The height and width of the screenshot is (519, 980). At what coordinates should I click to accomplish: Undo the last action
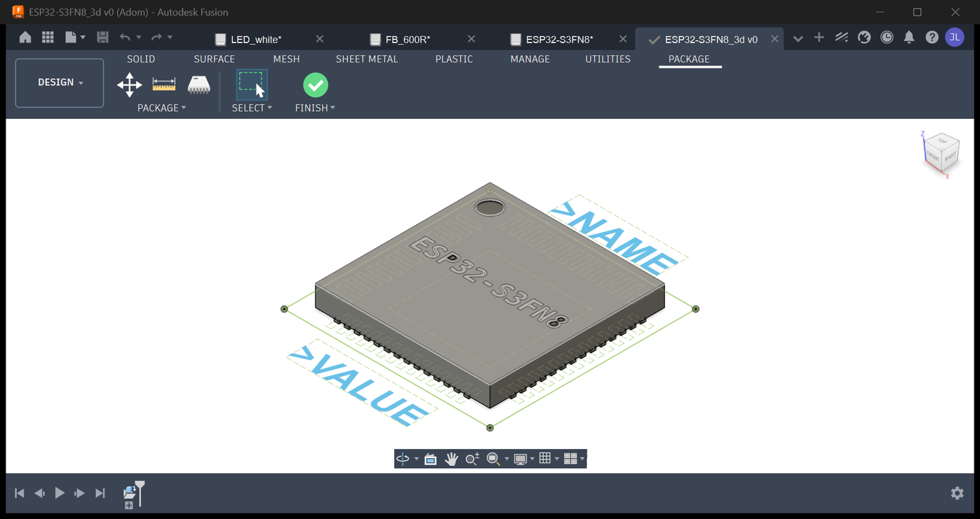point(125,38)
